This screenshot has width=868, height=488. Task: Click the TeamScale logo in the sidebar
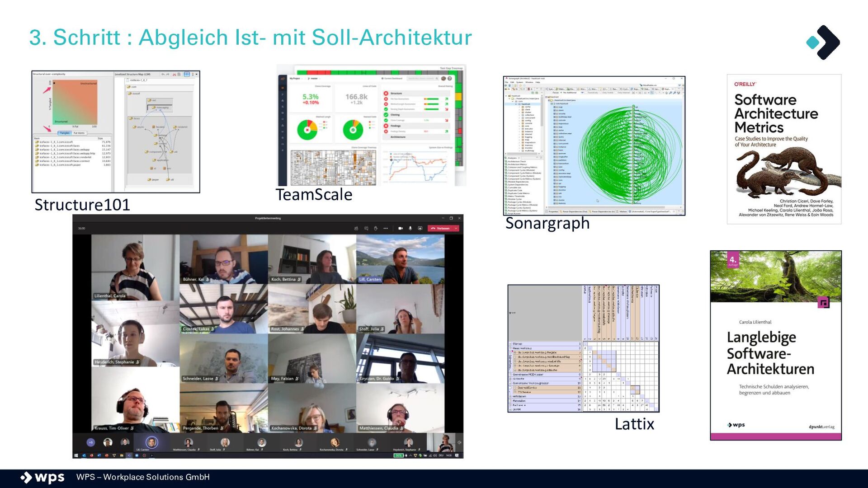click(x=283, y=79)
